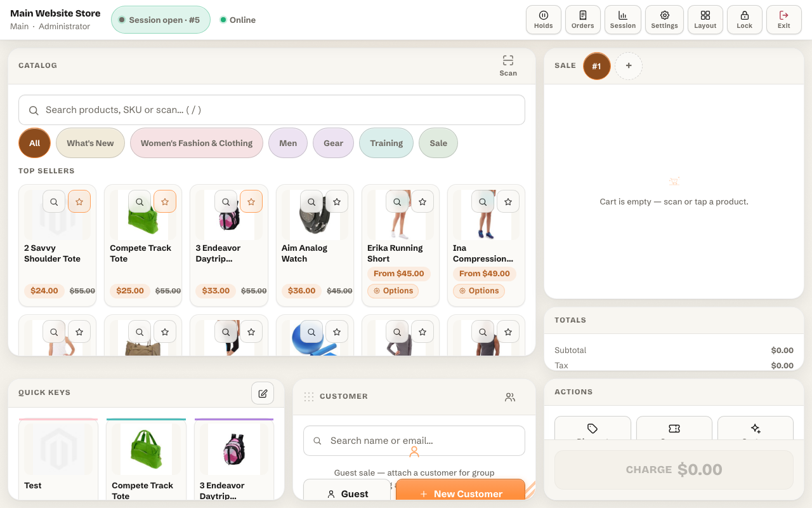Click the Session open #5 badge
812x508 pixels.
(x=160, y=20)
